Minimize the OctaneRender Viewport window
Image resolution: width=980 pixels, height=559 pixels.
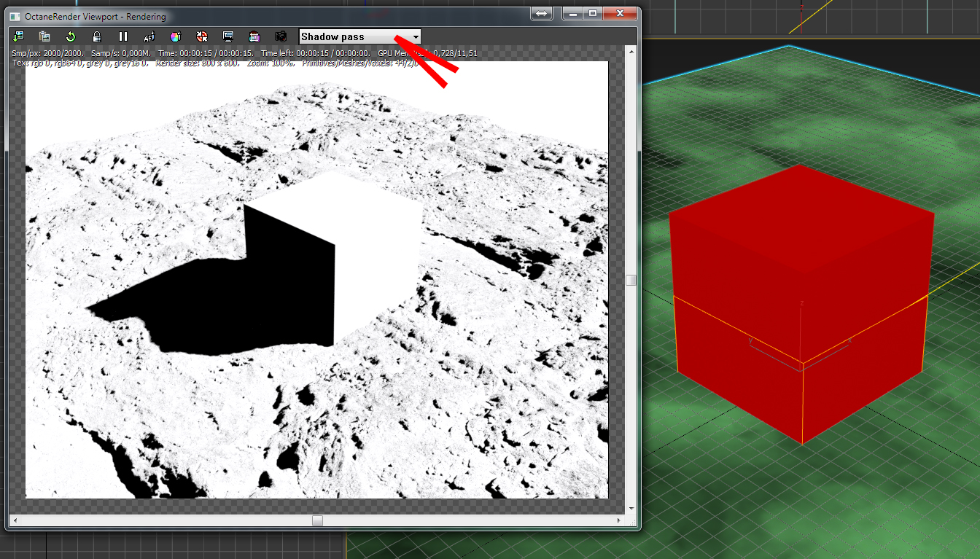pos(574,13)
